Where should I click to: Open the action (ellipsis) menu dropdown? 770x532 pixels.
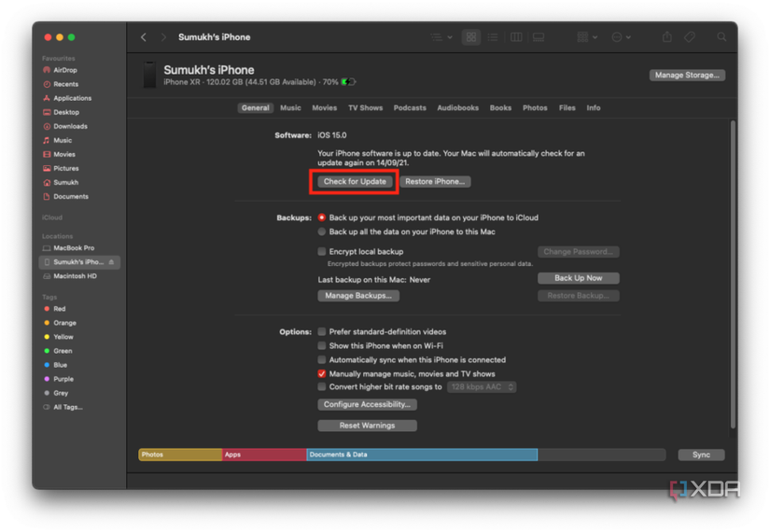point(622,37)
